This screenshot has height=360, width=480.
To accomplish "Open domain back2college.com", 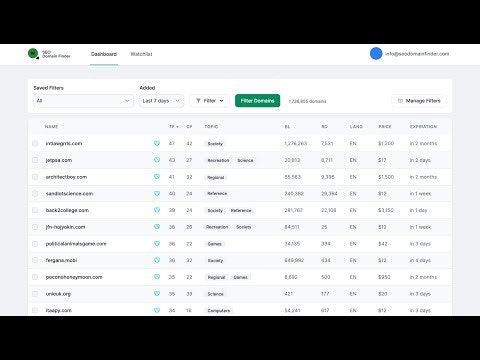I will click(x=67, y=210).
